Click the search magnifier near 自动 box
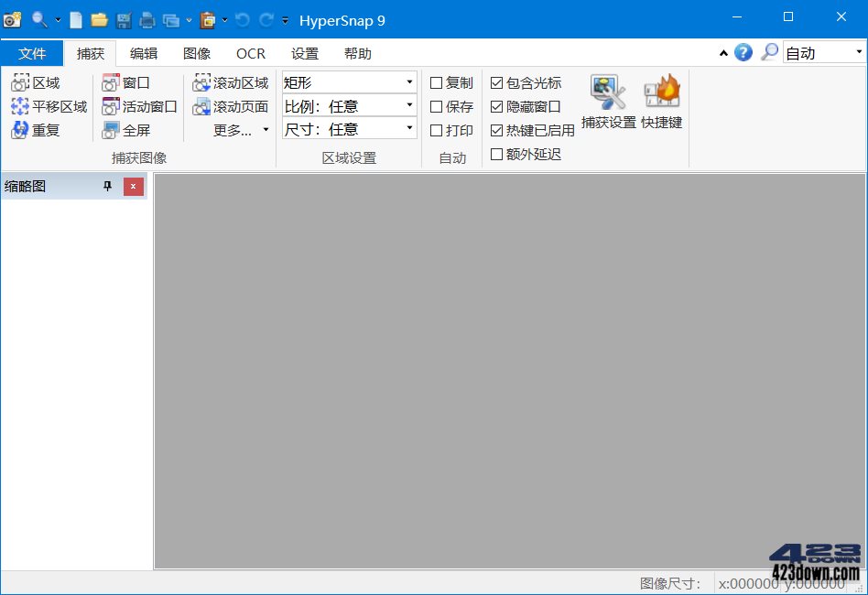868x595 pixels. [769, 52]
